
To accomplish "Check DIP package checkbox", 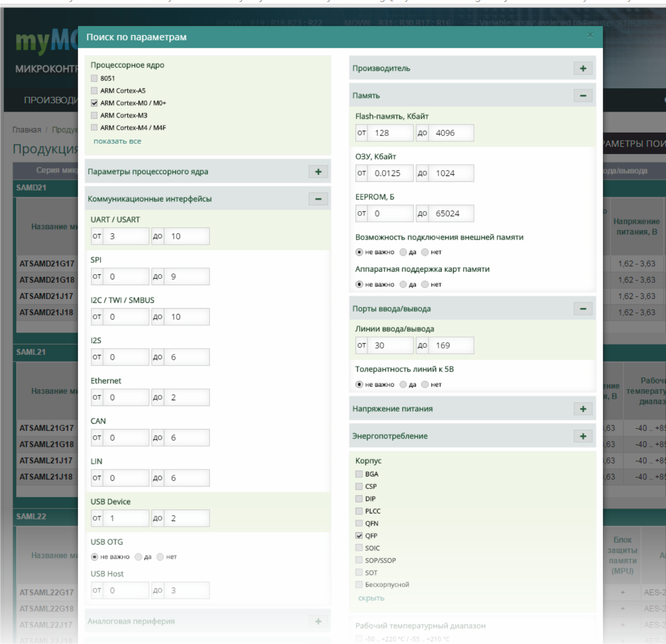I will (359, 498).
